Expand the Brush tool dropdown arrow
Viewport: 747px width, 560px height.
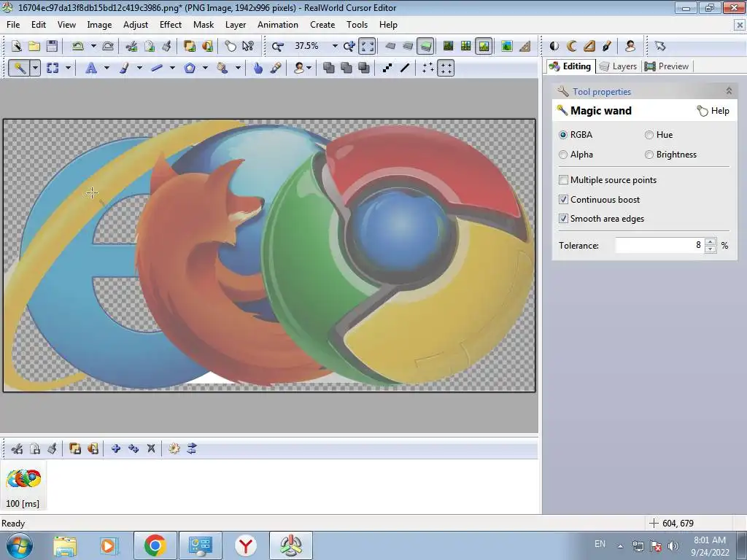139,68
